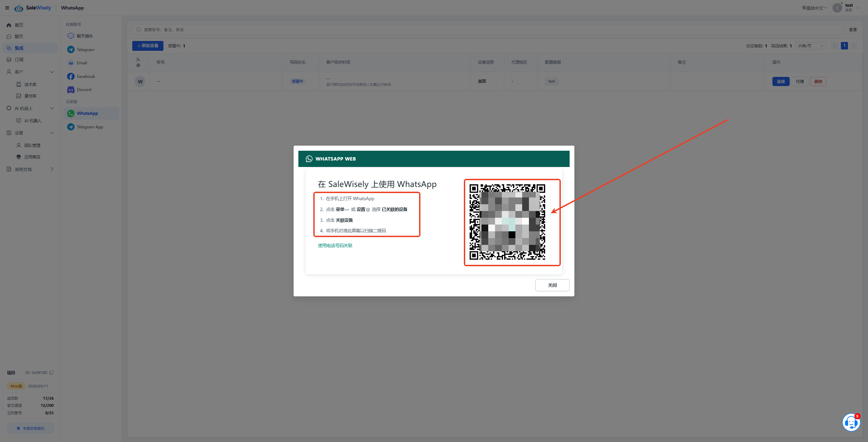The height and width of the screenshot is (442, 868).
Task: Click the 重置 reset button
Action: point(853,30)
